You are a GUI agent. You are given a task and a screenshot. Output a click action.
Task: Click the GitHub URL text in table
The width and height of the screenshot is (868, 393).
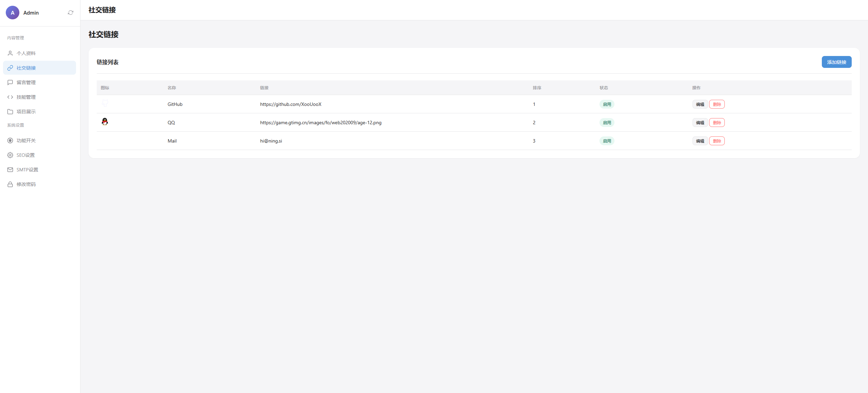pyautogui.click(x=291, y=104)
